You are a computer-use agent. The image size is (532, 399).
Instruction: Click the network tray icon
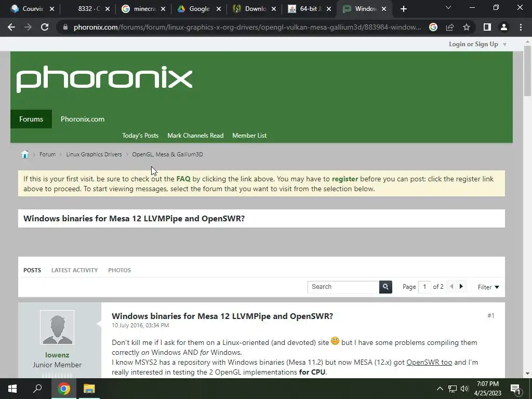[x=453, y=389]
